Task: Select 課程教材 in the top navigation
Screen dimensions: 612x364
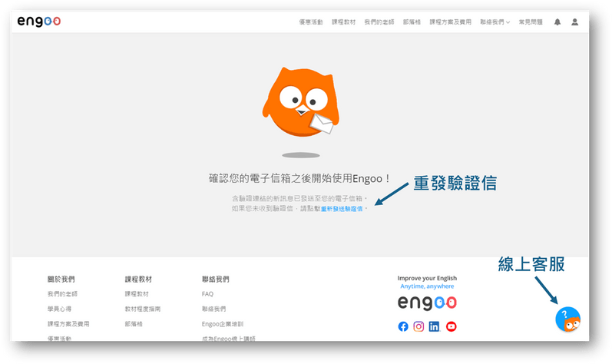Action: (343, 22)
